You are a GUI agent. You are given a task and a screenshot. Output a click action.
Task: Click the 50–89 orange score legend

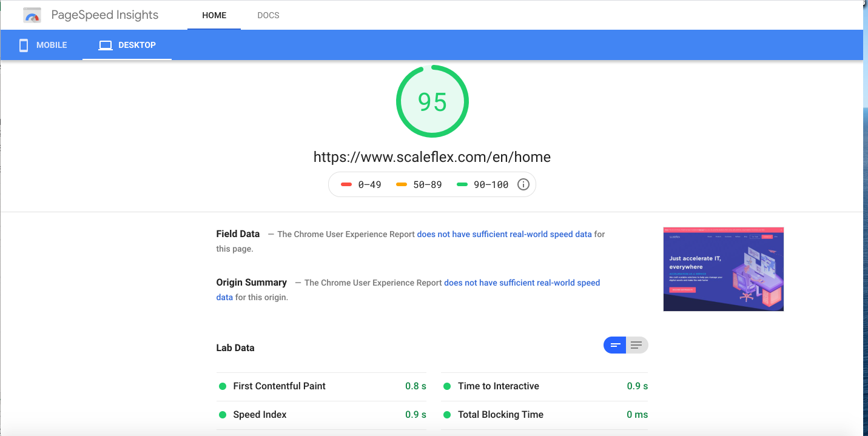tap(419, 185)
